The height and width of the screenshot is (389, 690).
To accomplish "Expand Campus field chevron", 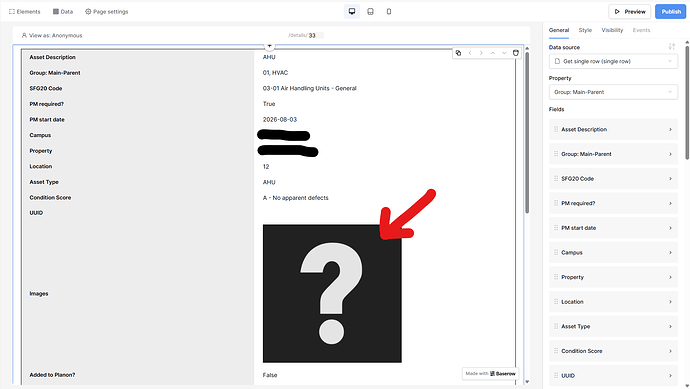I will click(670, 253).
